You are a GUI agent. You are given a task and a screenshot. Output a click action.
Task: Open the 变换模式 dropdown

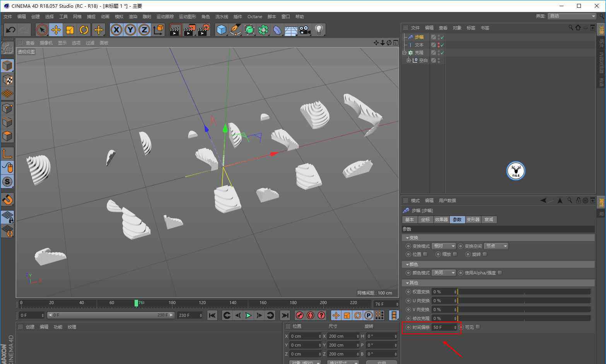pos(444,246)
